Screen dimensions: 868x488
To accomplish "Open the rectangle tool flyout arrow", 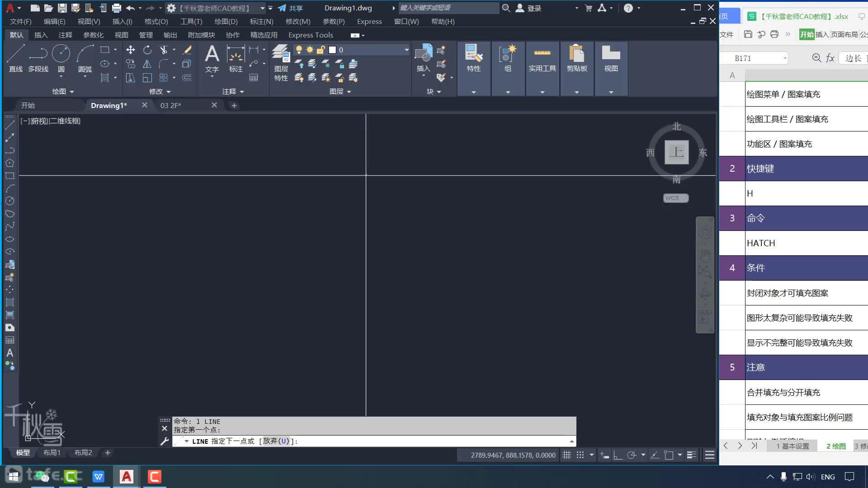I will 115,50.
